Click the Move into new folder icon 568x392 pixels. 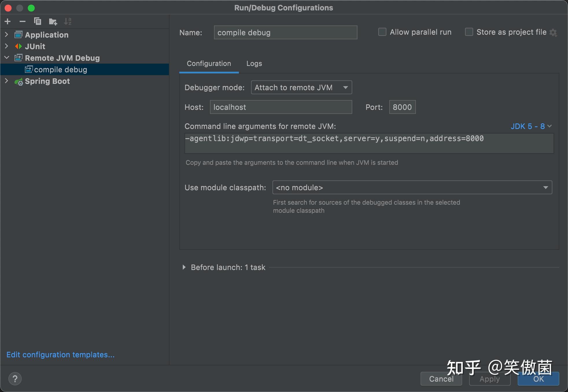(x=53, y=21)
